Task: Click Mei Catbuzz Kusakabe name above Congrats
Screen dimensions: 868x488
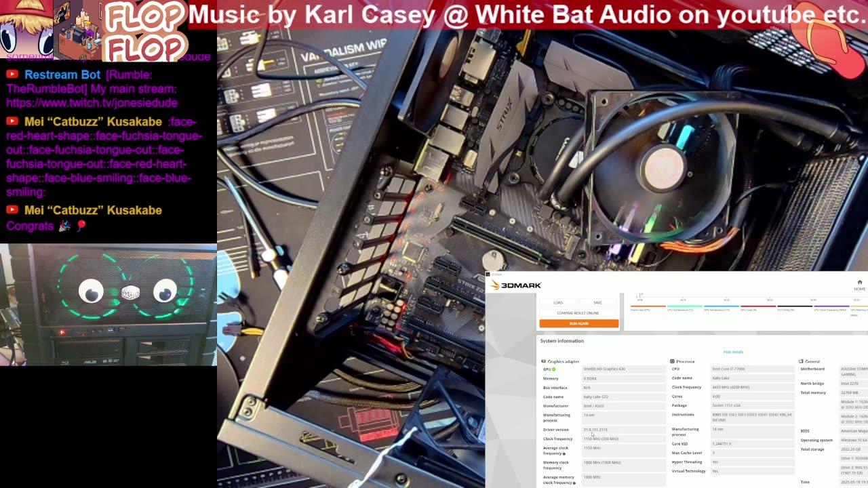Action: (93, 210)
